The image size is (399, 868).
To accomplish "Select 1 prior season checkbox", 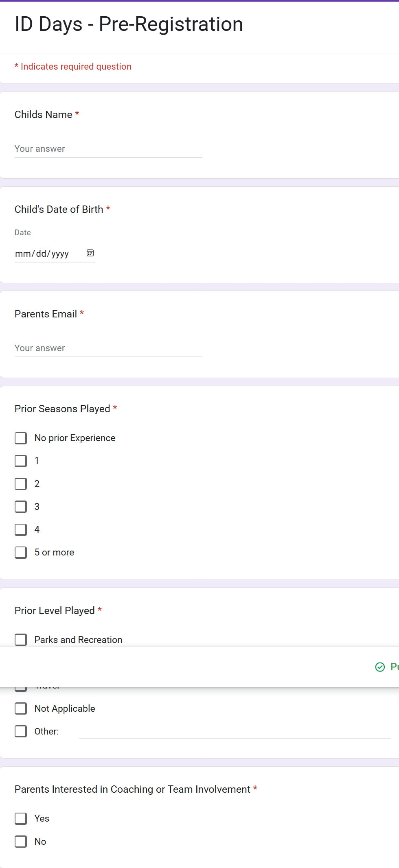I will 21,461.
